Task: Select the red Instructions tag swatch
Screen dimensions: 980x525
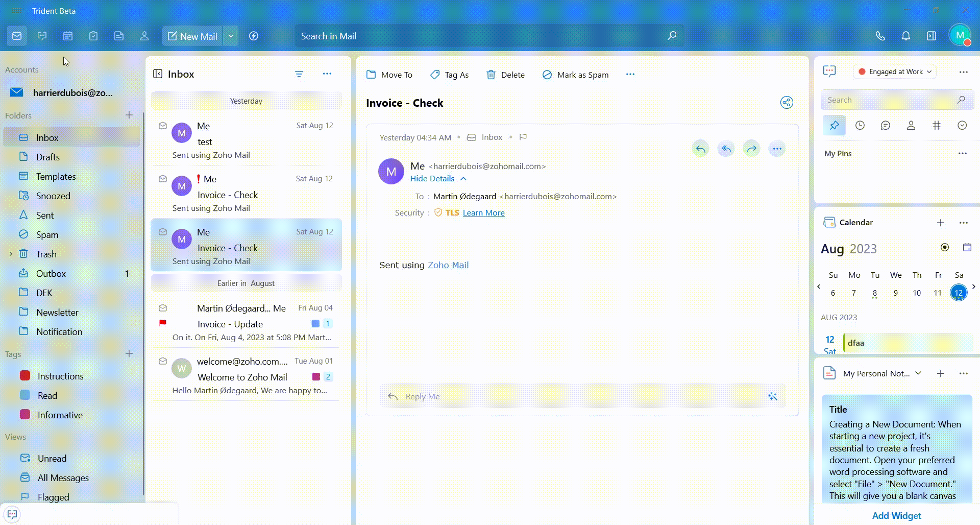Action: (25, 376)
